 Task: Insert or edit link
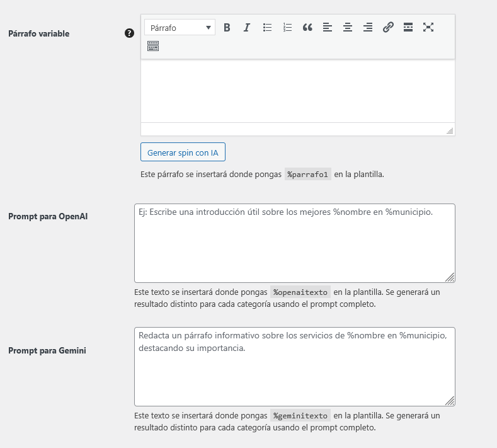[x=388, y=27]
